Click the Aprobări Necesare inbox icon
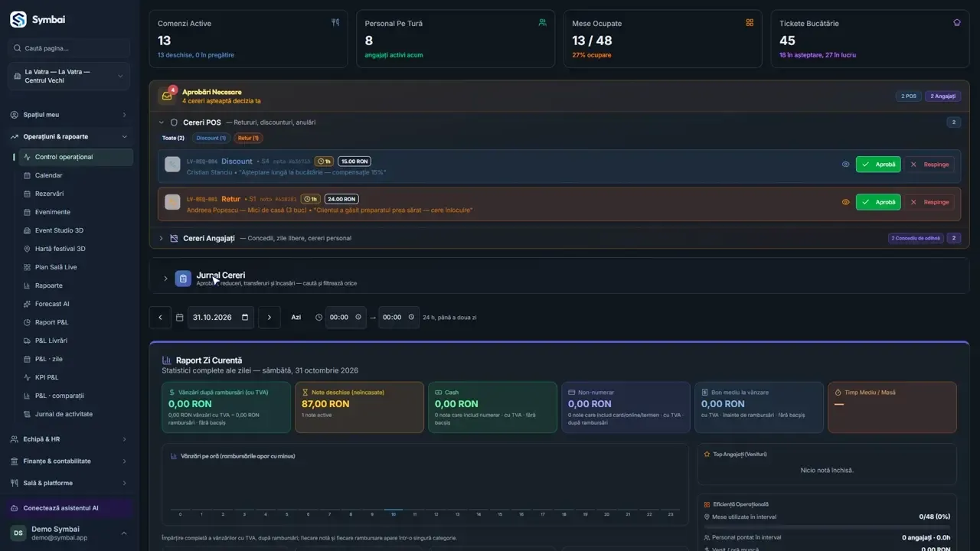980x551 pixels. click(166, 96)
